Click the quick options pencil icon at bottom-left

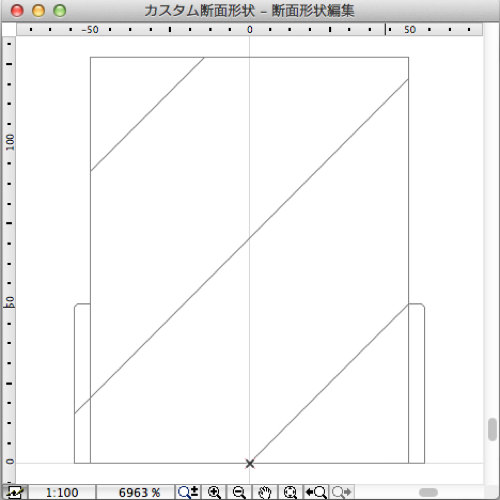click(15, 492)
